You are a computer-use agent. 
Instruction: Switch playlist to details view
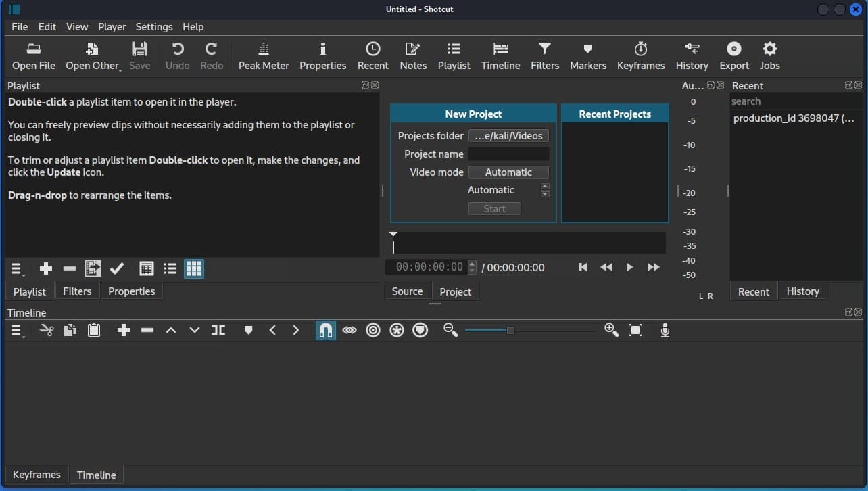147,269
